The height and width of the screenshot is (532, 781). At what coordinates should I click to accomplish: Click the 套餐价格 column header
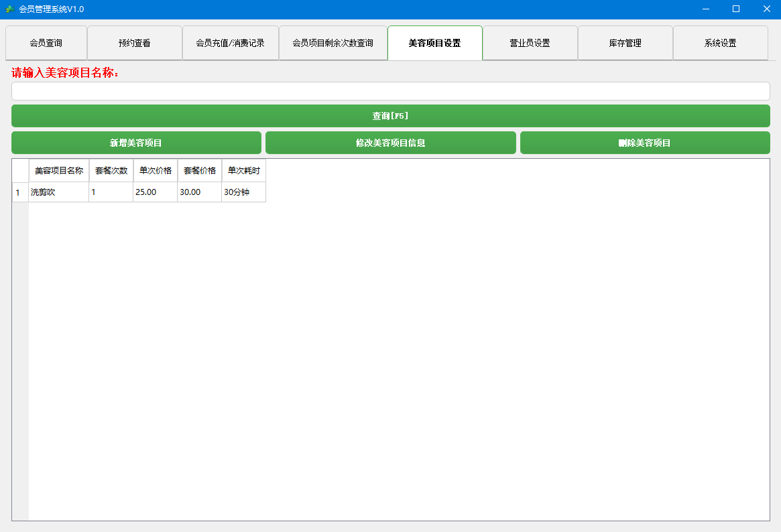tap(198, 171)
